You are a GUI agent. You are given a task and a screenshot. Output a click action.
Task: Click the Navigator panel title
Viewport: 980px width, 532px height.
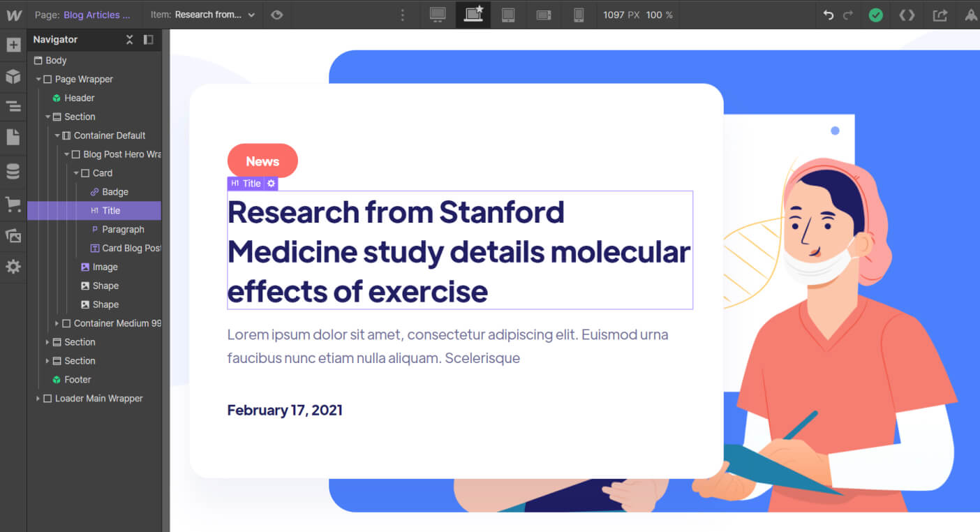point(55,40)
